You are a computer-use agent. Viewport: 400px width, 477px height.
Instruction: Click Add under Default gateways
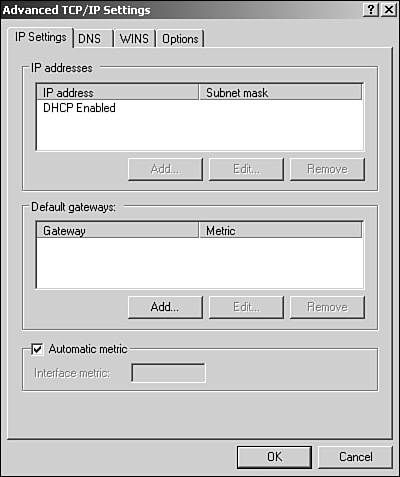(165, 307)
